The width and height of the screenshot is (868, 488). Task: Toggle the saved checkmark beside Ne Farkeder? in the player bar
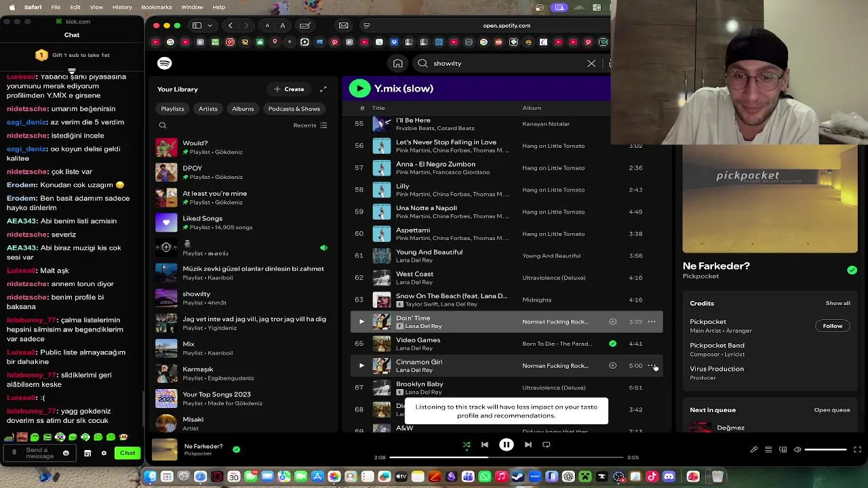coord(236,449)
